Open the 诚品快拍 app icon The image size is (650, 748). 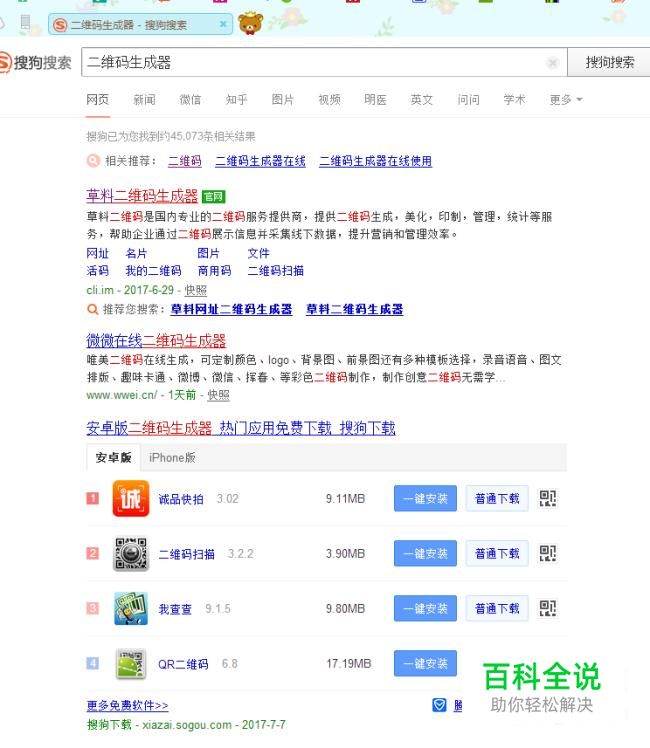click(131, 499)
